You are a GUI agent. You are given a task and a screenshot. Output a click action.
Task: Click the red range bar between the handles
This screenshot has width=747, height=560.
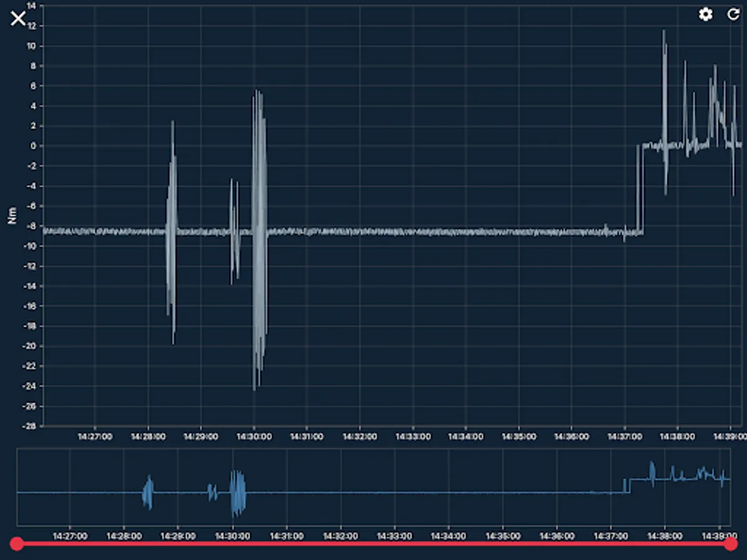click(374, 544)
